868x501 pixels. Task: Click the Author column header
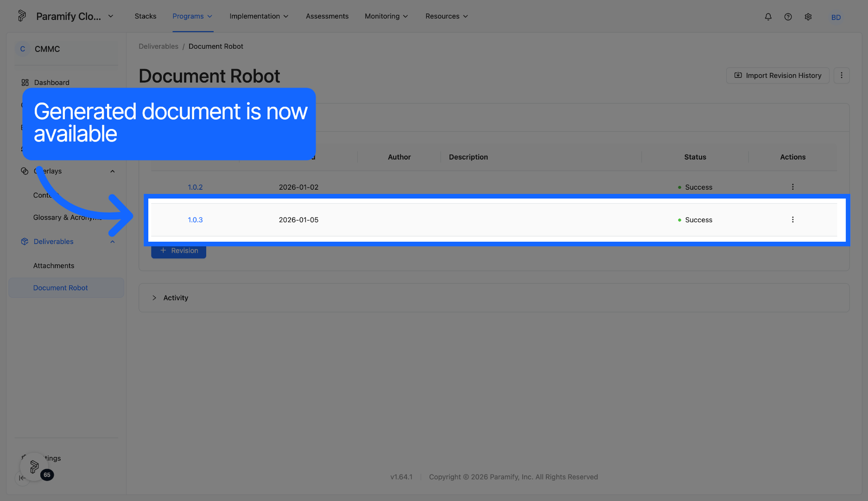pyautogui.click(x=399, y=157)
